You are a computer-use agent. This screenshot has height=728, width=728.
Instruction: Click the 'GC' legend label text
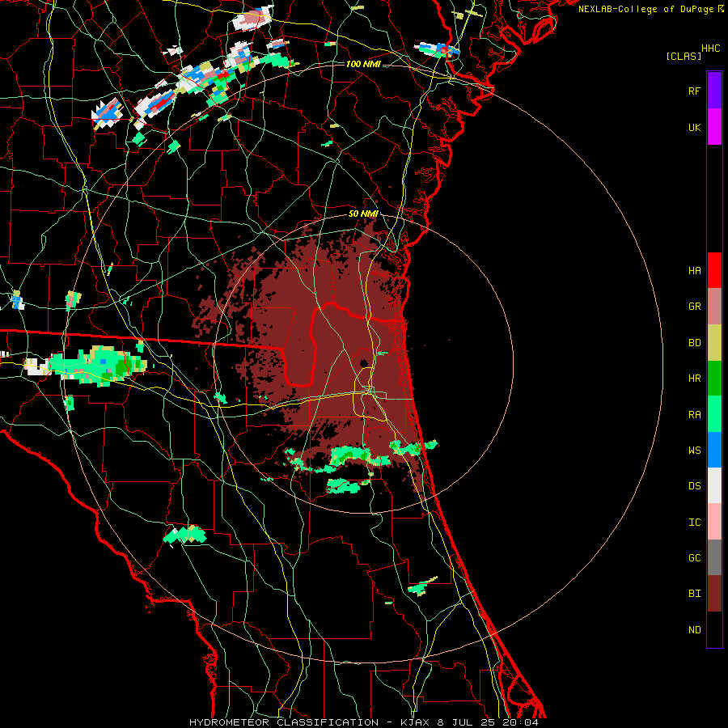[x=695, y=558]
